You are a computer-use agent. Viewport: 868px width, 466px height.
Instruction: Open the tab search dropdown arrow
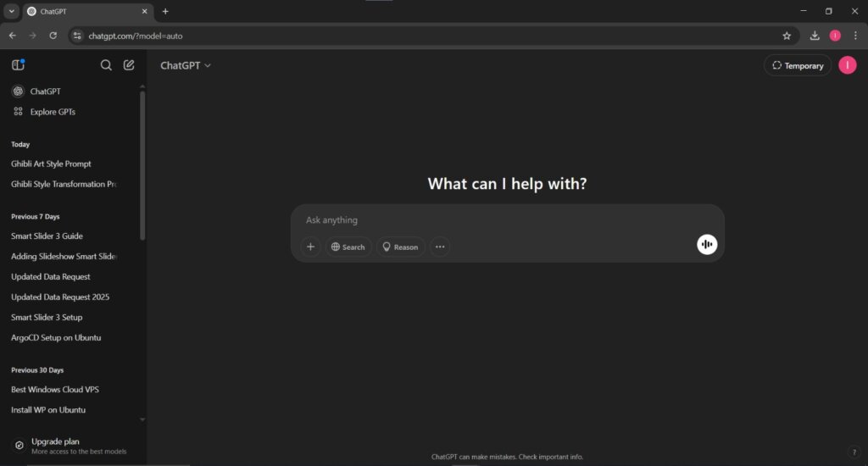[x=11, y=11]
